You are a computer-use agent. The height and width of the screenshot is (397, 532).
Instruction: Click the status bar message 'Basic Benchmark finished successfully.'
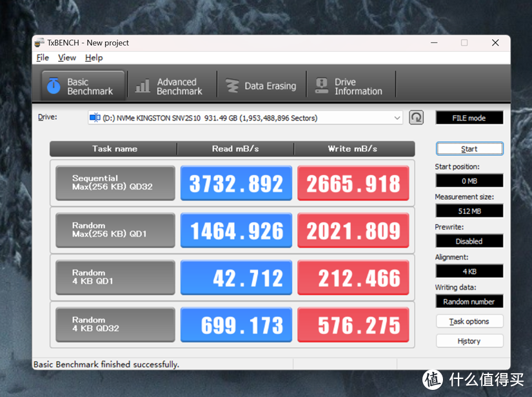pos(106,364)
